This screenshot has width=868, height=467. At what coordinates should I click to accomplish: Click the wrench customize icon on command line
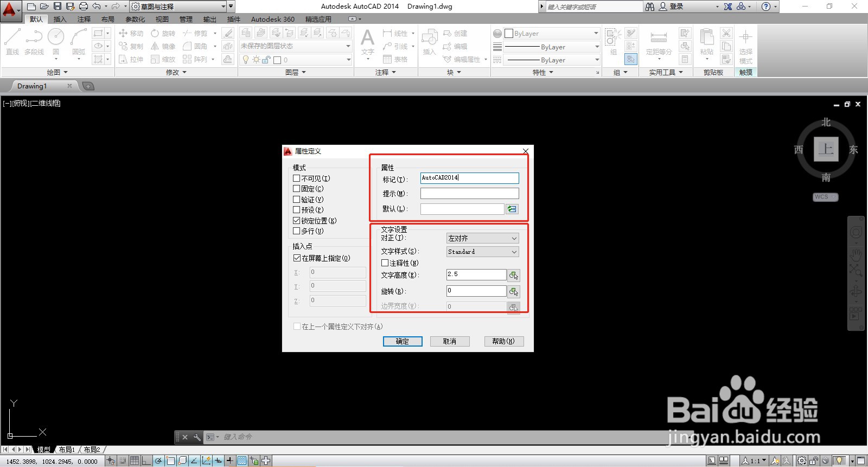pyautogui.click(x=197, y=437)
